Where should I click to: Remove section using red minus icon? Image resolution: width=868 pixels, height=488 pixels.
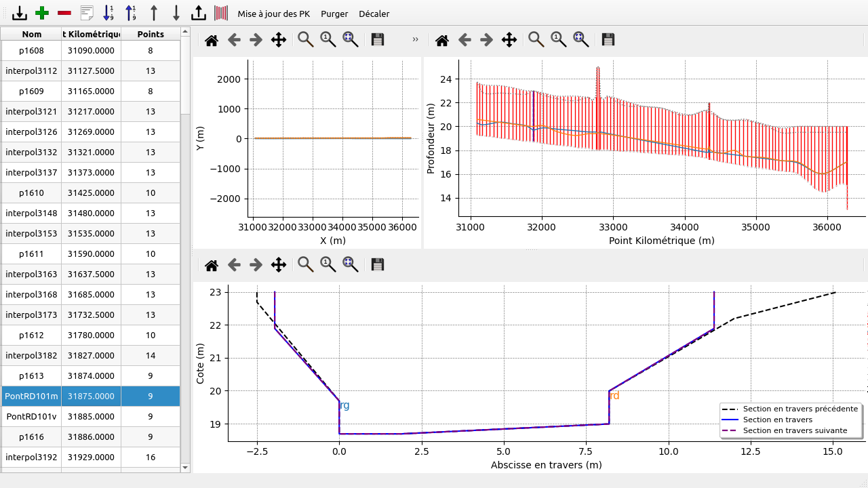tap(64, 13)
